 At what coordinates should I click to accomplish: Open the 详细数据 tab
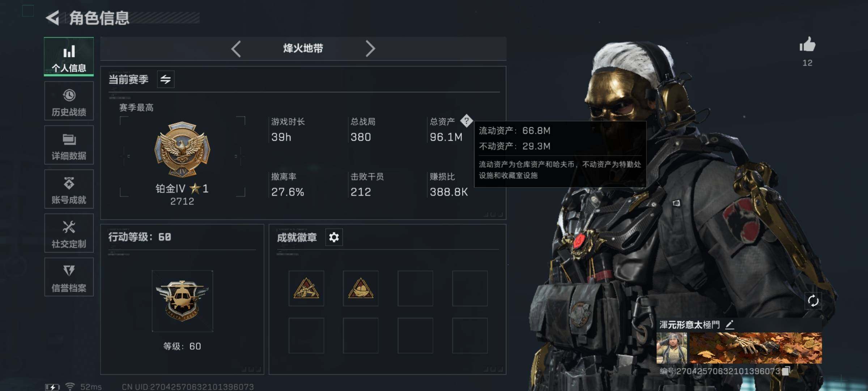pyautogui.click(x=69, y=145)
